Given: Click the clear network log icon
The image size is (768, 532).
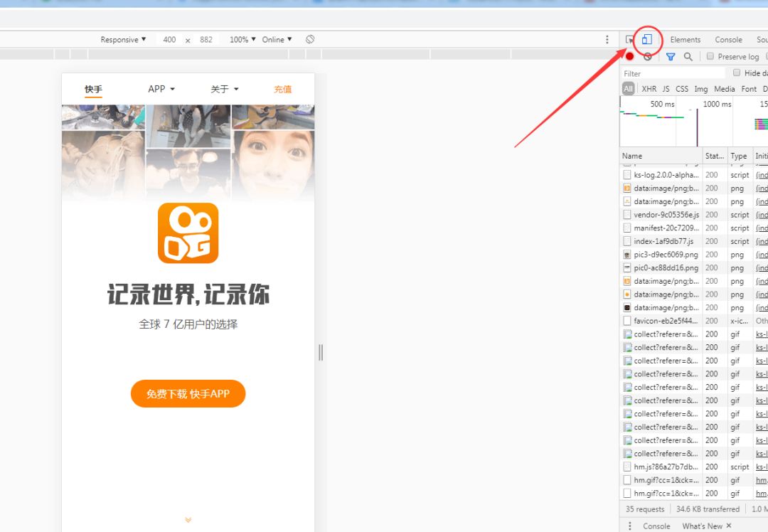Looking at the screenshot, I should 647,56.
